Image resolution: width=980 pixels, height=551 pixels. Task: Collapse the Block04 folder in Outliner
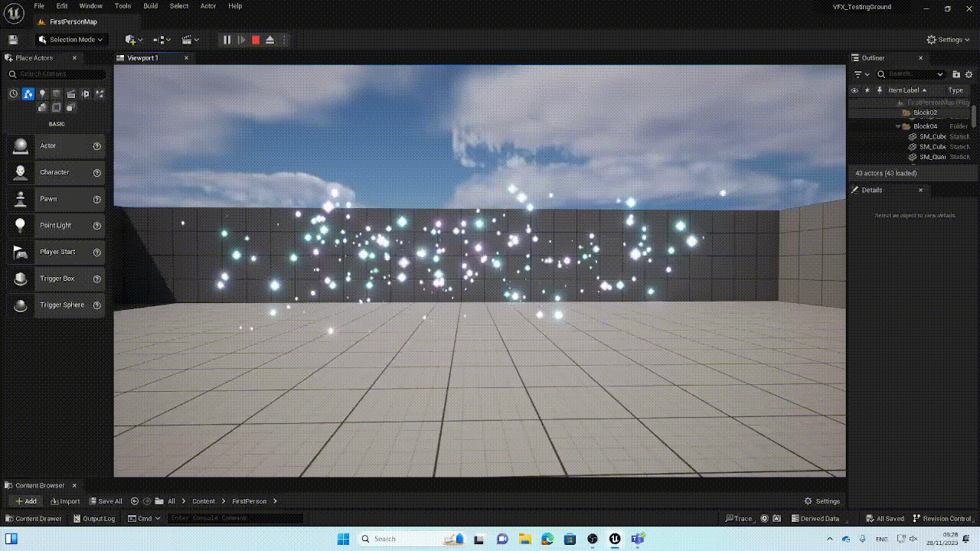coord(898,126)
